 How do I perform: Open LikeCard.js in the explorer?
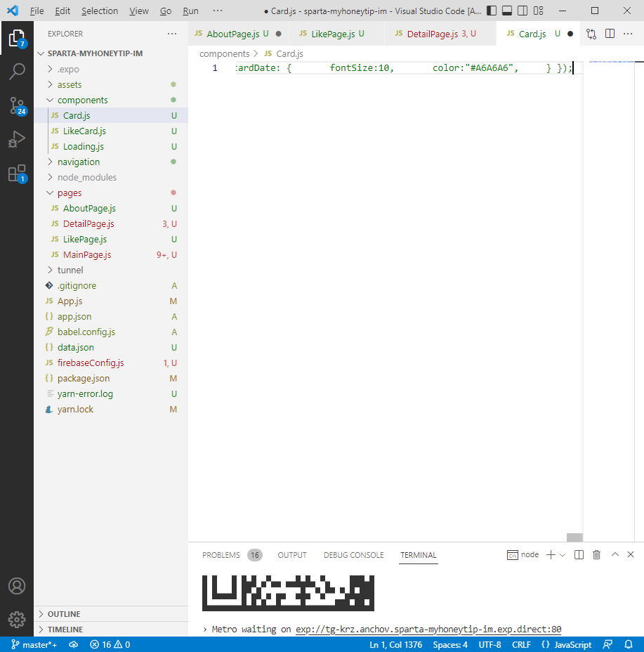pyautogui.click(x=110, y=131)
